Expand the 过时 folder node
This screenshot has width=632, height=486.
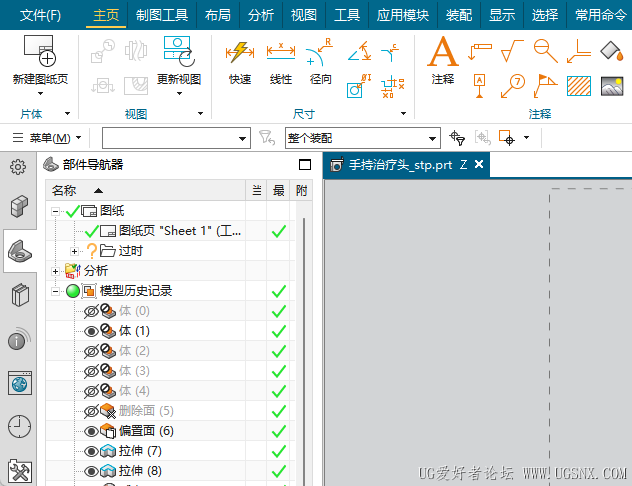[x=74, y=251]
